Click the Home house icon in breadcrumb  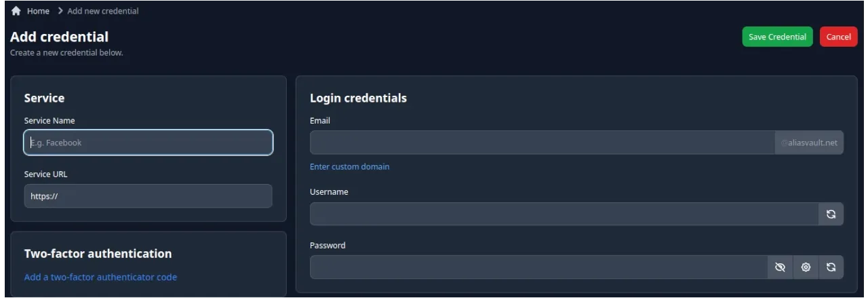tap(16, 11)
